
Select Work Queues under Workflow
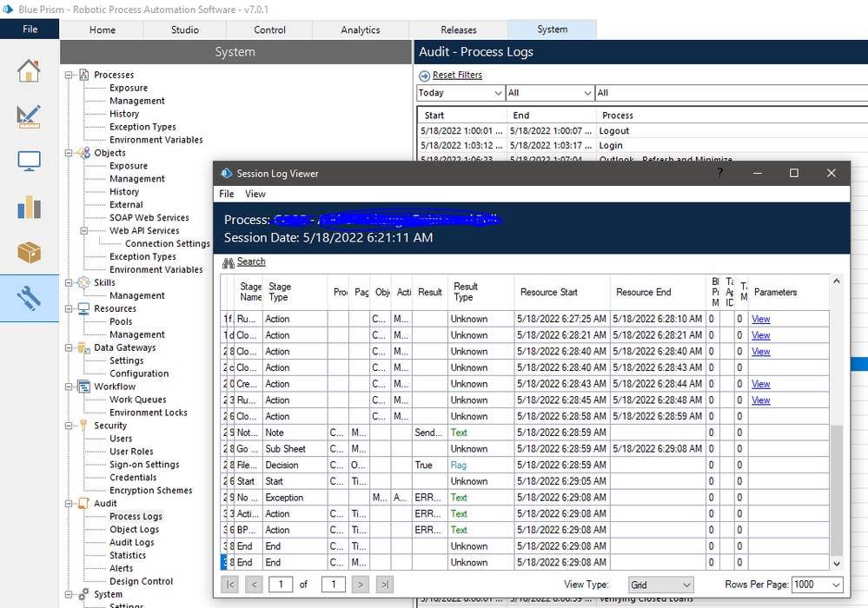point(138,400)
